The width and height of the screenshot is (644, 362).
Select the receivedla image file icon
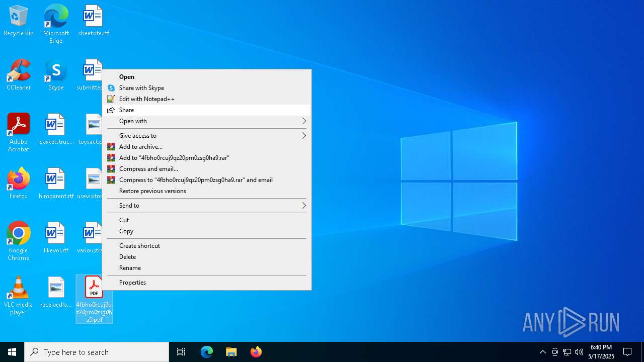[56, 293]
